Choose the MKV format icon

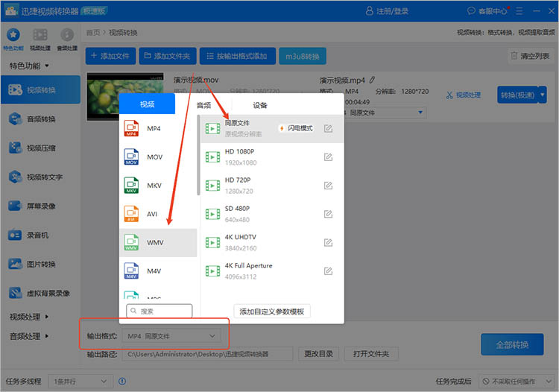[131, 186]
